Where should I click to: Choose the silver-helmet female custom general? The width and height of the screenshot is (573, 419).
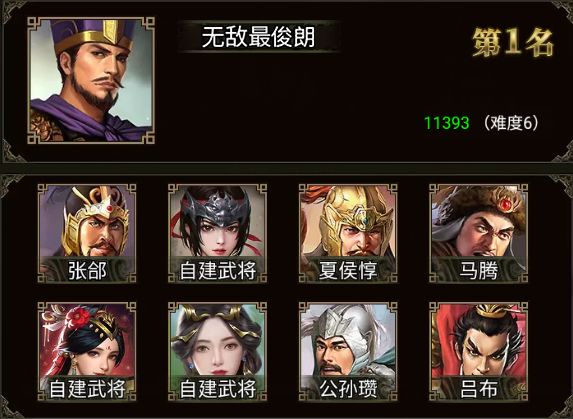217,233
